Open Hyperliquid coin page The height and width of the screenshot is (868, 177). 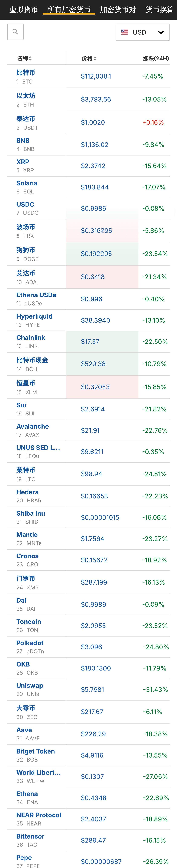(34, 316)
